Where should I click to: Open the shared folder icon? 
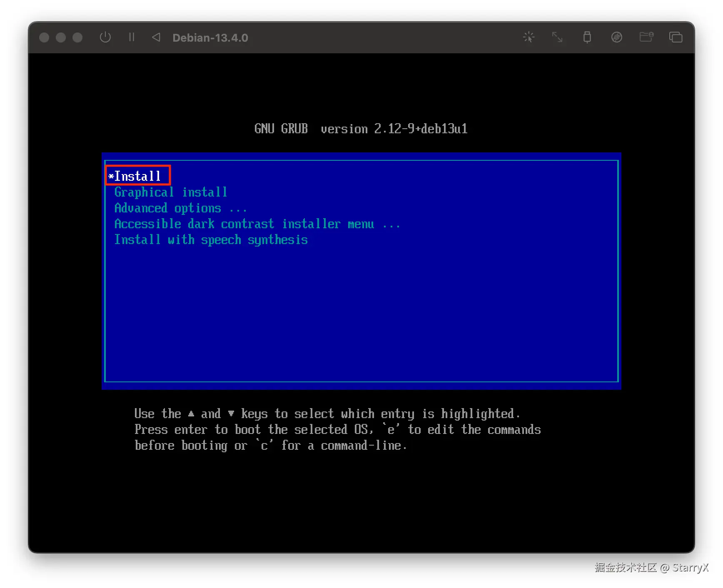tap(646, 37)
